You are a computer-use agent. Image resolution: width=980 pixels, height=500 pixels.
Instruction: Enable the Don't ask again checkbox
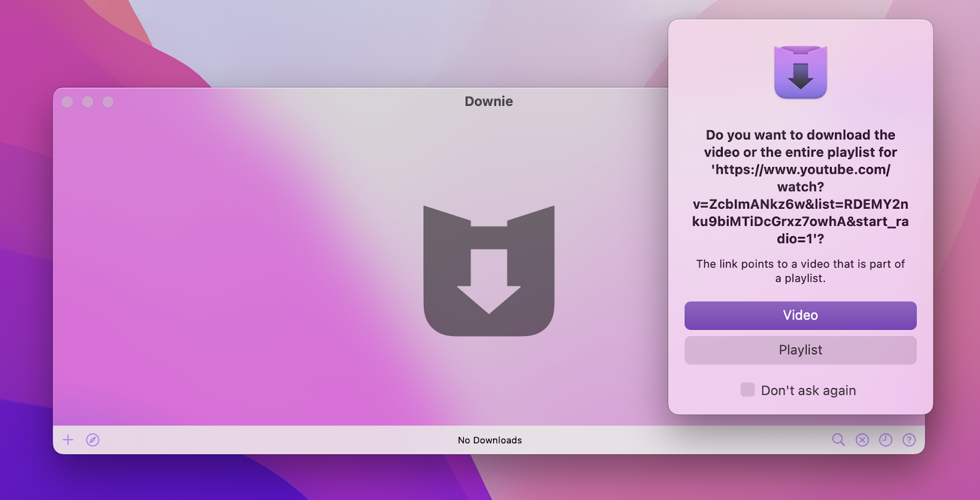[x=748, y=390]
